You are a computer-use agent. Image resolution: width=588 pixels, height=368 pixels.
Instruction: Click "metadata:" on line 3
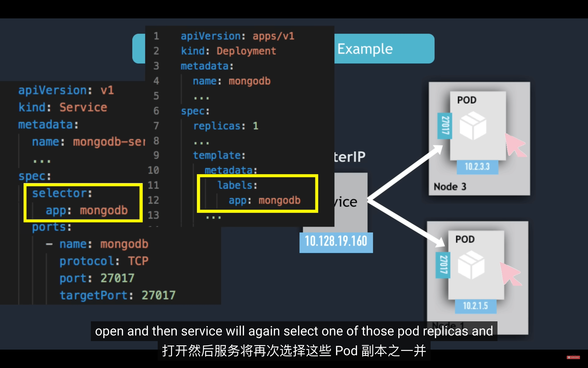pyautogui.click(x=207, y=66)
